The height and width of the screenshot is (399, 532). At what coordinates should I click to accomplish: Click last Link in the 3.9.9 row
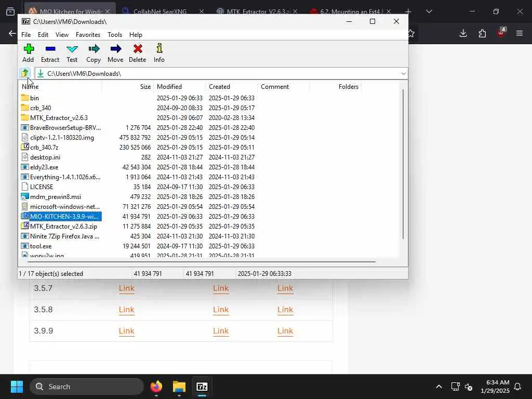pyautogui.click(x=285, y=331)
